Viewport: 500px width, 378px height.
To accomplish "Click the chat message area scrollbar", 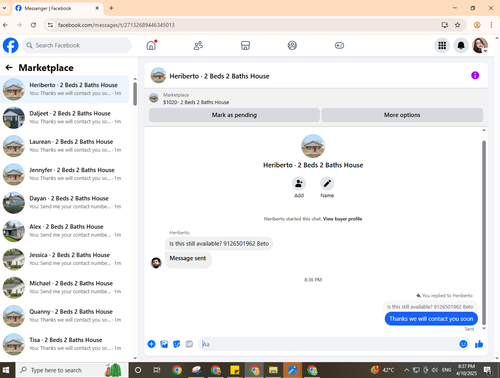I will pyautogui.click(x=484, y=233).
